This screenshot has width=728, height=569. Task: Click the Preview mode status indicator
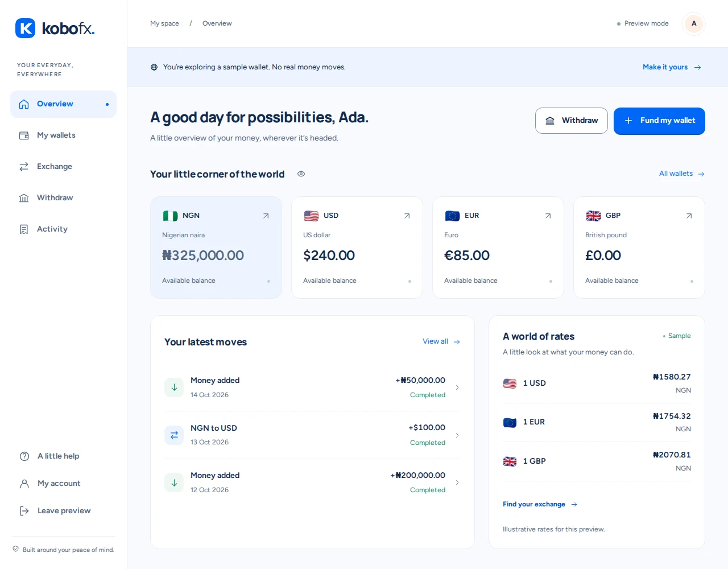coord(643,23)
